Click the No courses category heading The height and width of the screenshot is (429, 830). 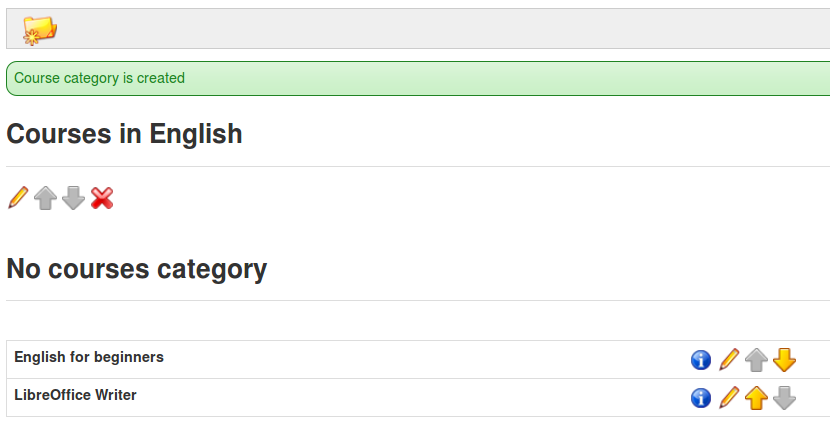[x=137, y=269]
